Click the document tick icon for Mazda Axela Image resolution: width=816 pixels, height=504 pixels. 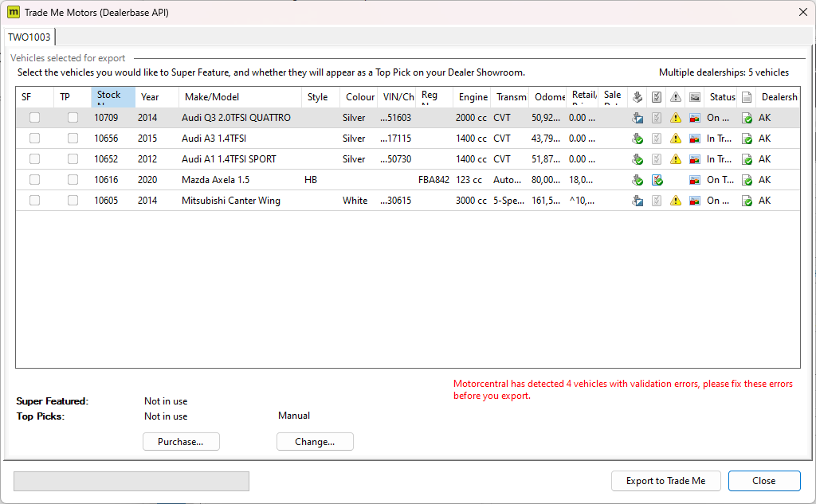pyautogui.click(x=747, y=181)
